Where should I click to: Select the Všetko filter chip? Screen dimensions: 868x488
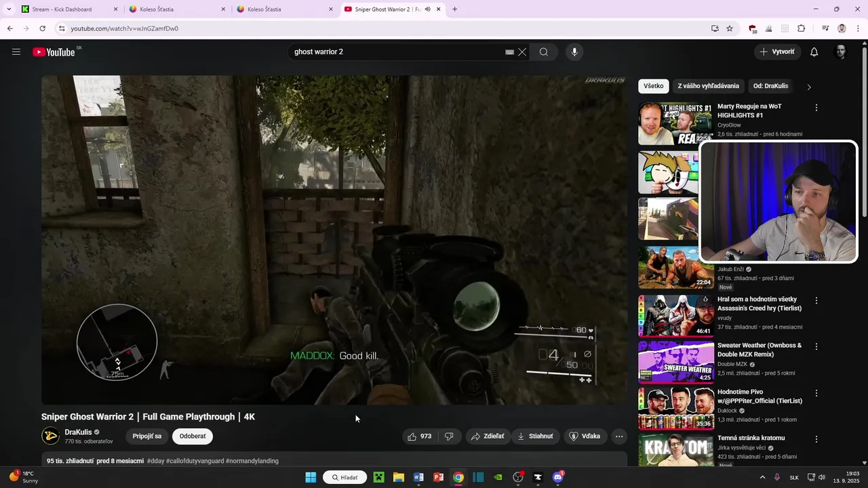pyautogui.click(x=654, y=86)
